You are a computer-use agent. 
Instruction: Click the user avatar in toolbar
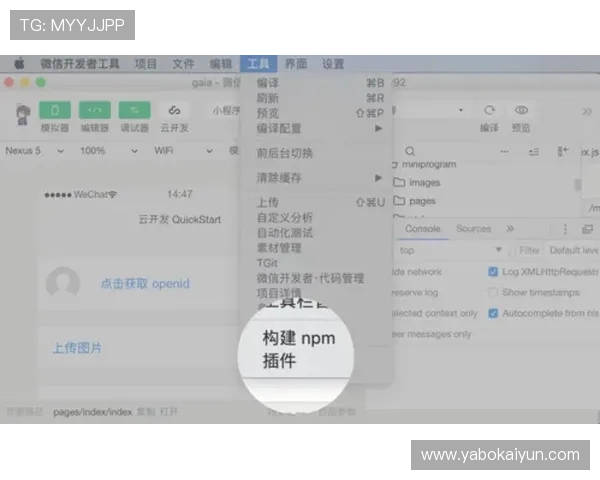click(x=23, y=115)
